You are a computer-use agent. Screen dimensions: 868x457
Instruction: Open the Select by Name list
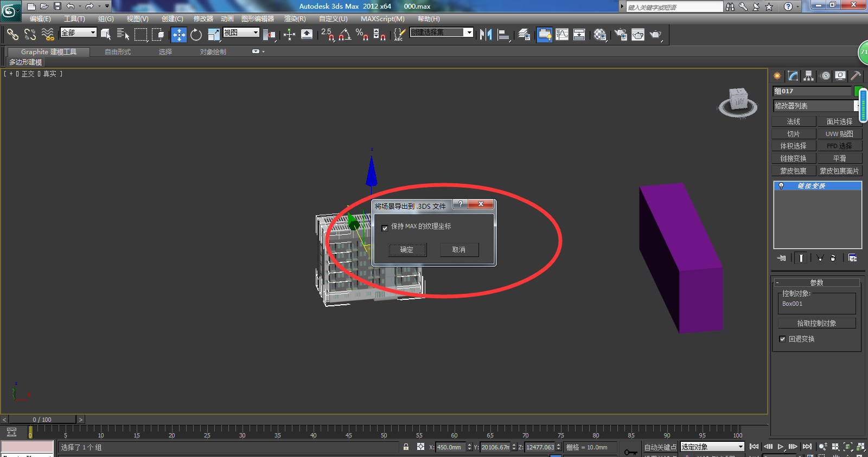point(123,35)
